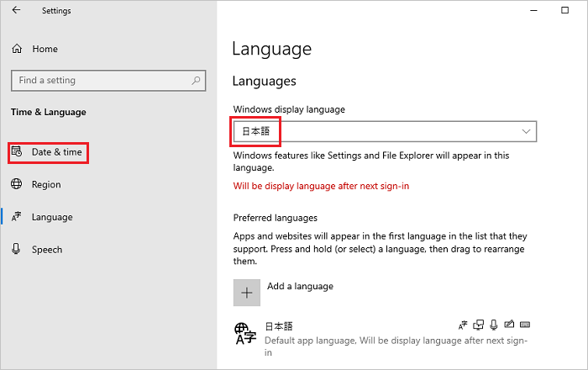Click the display language dropdown chevron
Screen dimensions: 588x370
pos(526,131)
